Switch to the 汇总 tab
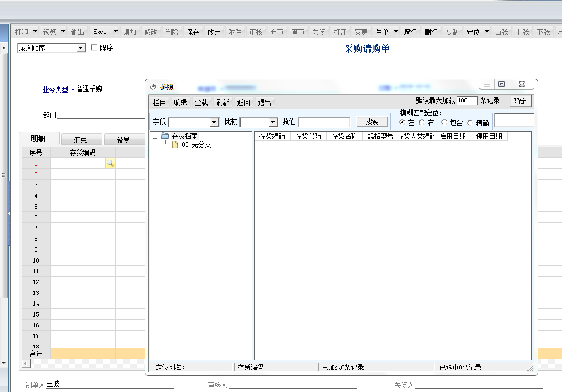The width and height of the screenshot is (562, 392). click(82, 140)
